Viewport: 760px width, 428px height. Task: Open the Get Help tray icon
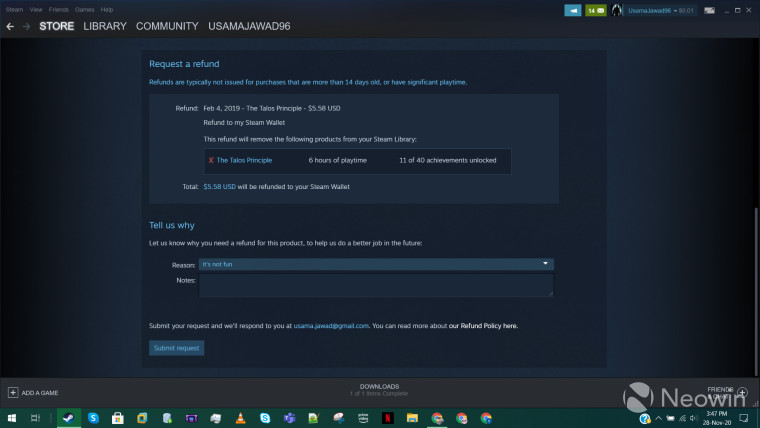pyautogui.click(x=645, y=418)
